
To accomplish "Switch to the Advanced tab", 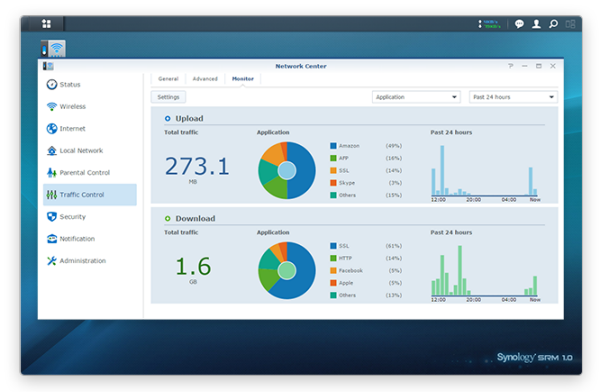I will tap(205, 79).
